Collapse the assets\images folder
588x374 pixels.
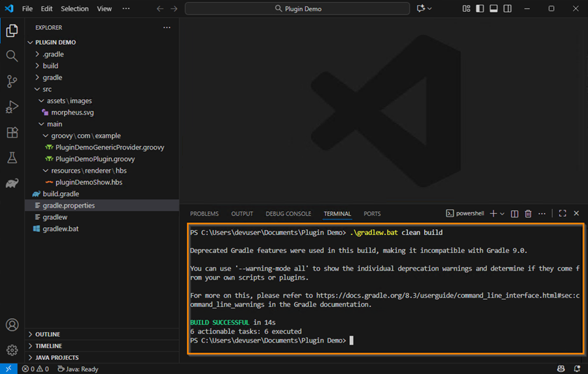tap(102, 101)
